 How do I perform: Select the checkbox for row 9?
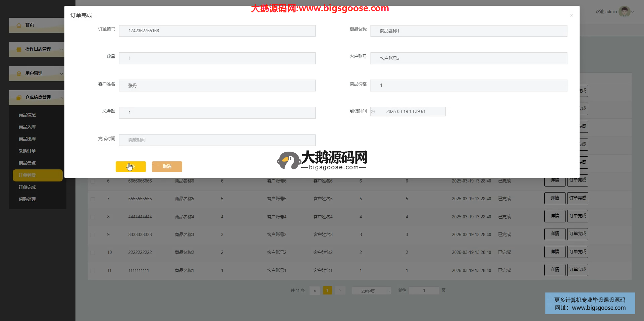click(93, 235)
